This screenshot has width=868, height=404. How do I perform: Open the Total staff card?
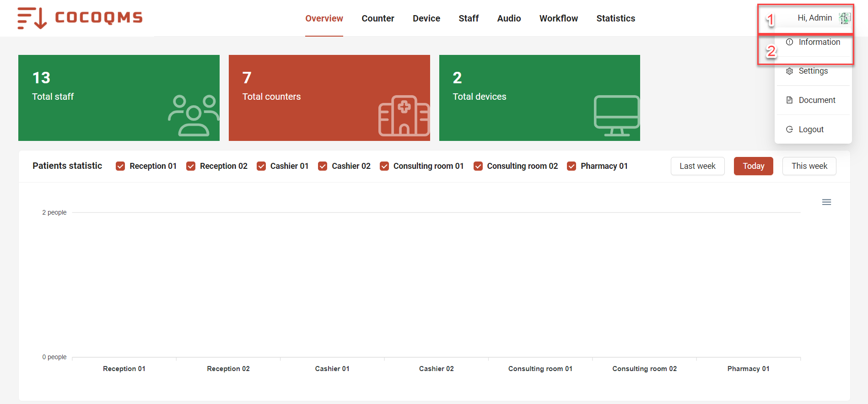(x=119, y=98)
